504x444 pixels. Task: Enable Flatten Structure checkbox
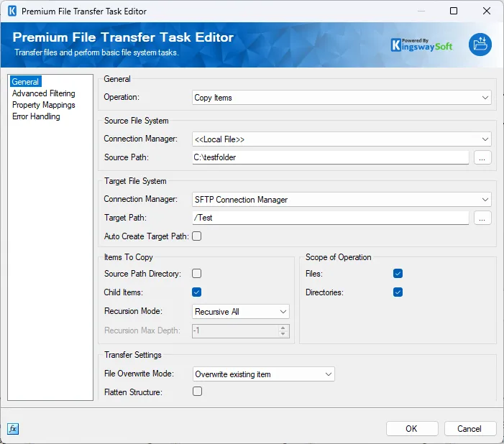pyautogui.click(x=197, y=392)
